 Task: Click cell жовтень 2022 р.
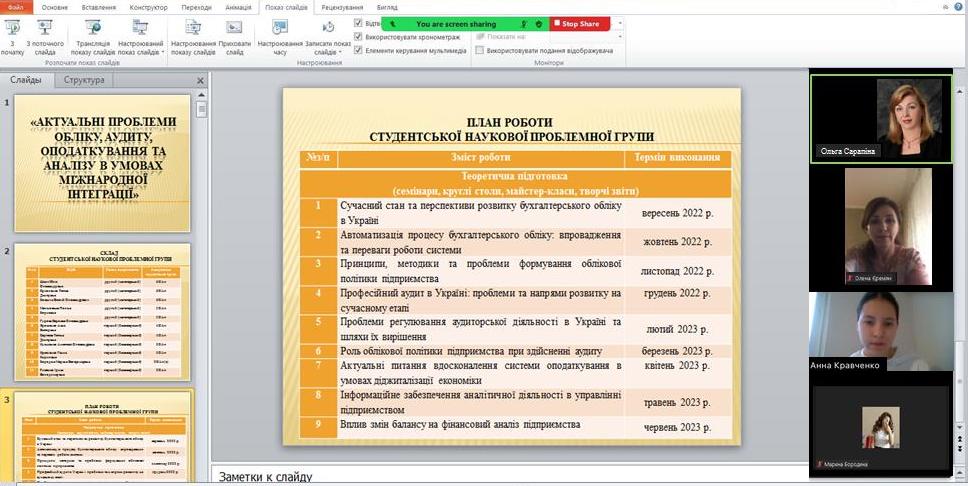[677, 242]
